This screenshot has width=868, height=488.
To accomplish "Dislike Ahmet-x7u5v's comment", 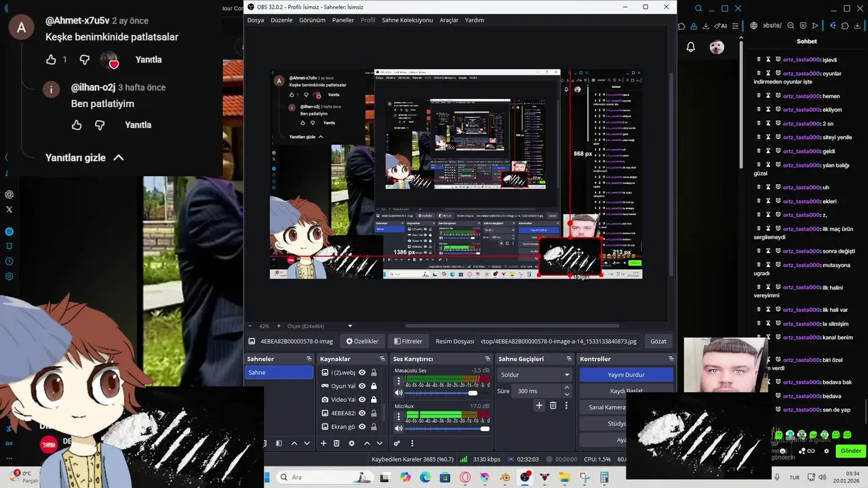I will [84, 60].
